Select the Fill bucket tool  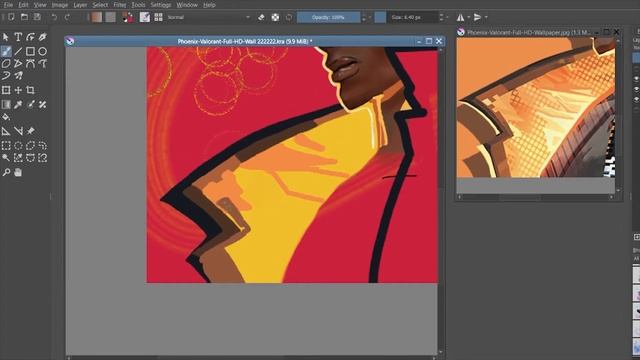tap(6, 117)
